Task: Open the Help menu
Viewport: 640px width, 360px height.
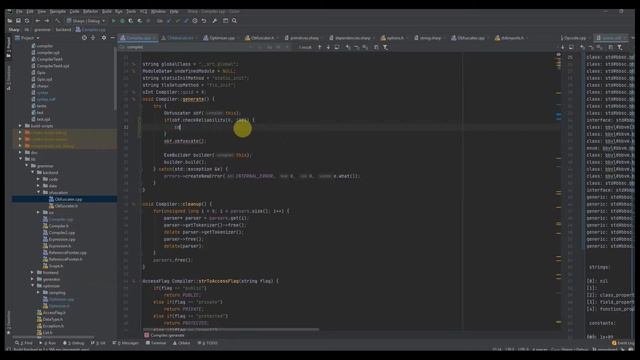Action: pyautogui.click(x=174, y=11)
